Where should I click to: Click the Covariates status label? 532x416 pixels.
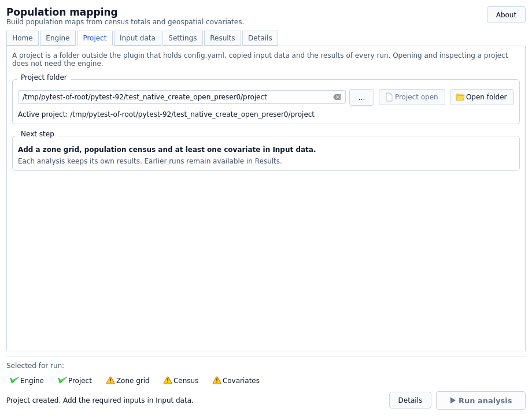(x=241, y=380)
